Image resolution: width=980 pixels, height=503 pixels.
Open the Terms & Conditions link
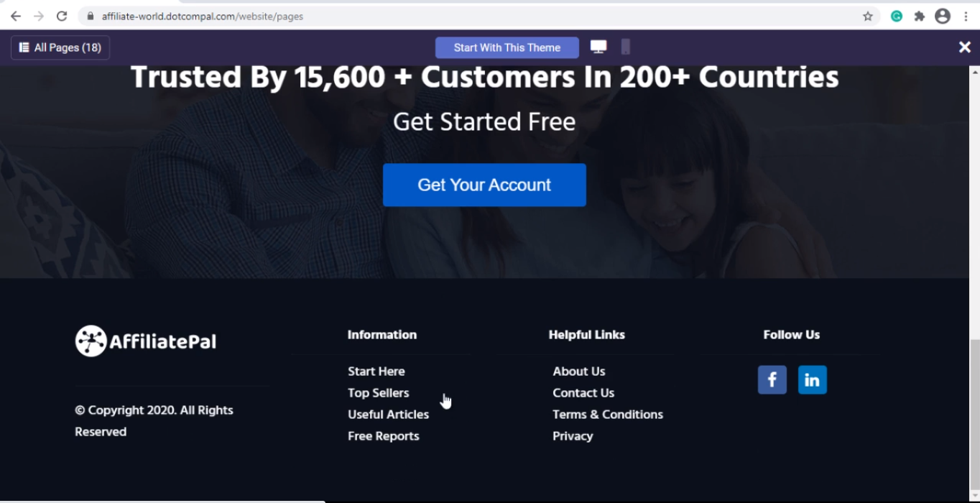608,415
